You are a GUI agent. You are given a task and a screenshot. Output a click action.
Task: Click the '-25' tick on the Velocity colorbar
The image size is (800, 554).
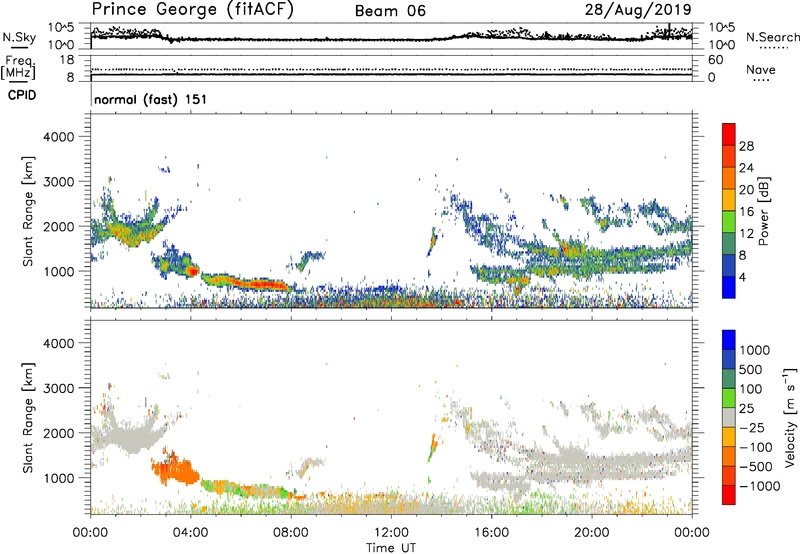coord(752,427)
